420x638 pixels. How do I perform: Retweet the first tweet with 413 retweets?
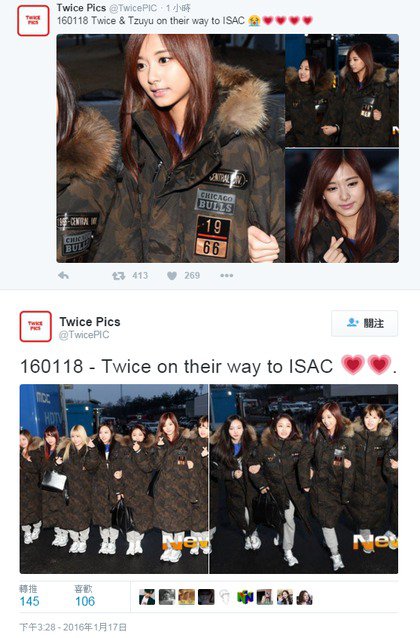(x=118, y=276)
